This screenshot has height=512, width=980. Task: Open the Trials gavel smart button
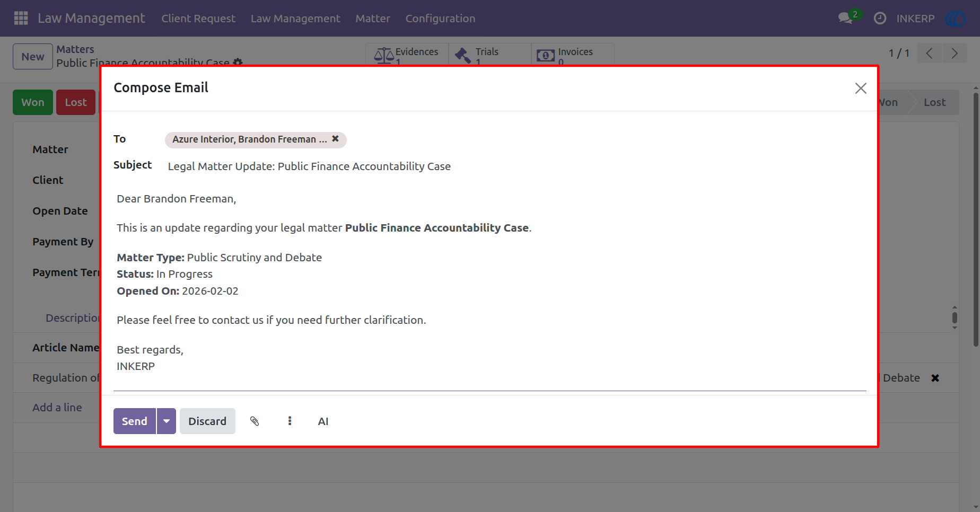[489, 55]
